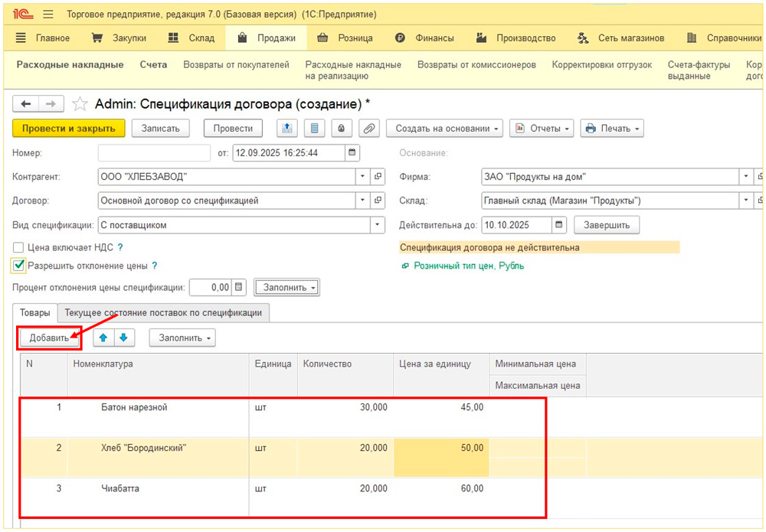Image resolution: width=766 pixels, height=532 pixels.
Task: Click the Добавить button to add a row
Action: [49, 338]
